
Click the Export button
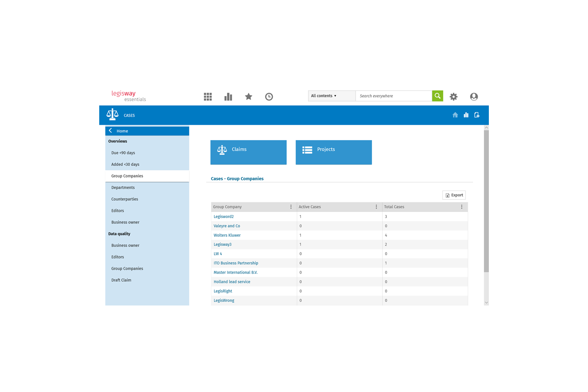coord(454,195)
